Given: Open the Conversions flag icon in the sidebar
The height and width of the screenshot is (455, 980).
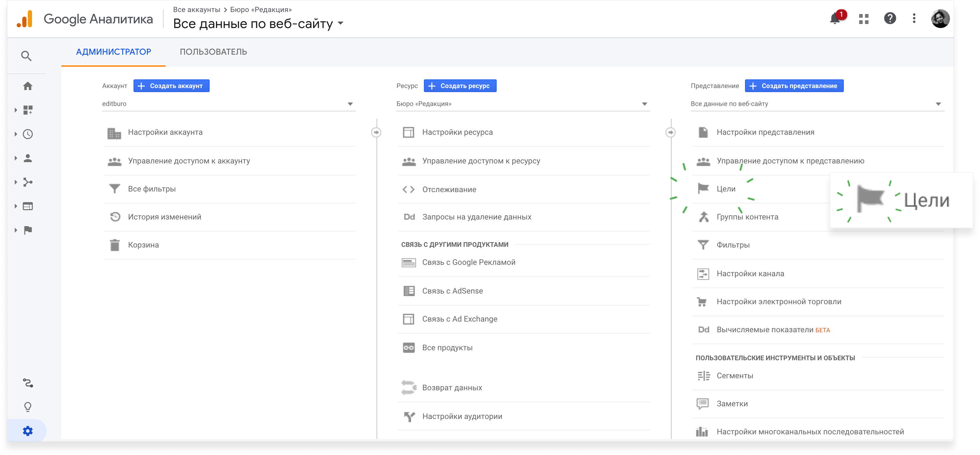Looking at the screenshot, I should (28, 231).
